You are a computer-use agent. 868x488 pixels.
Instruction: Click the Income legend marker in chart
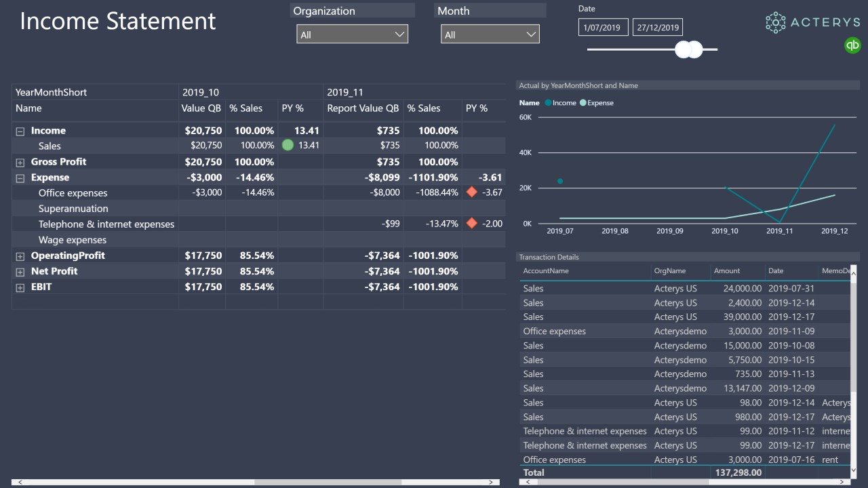pyautogui.click(x=547, y=103)
